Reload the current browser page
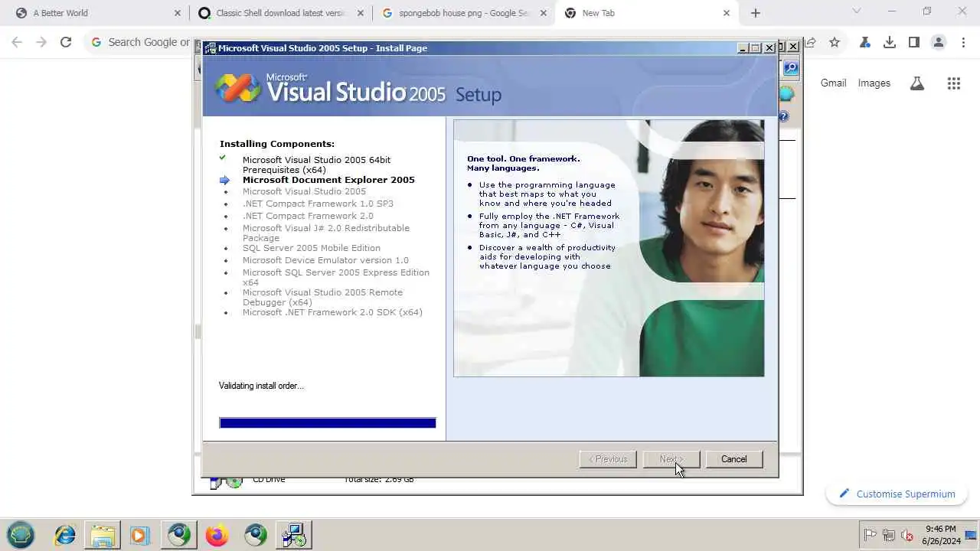The height and width of the screenshot is (551, 980). (66, 42)
